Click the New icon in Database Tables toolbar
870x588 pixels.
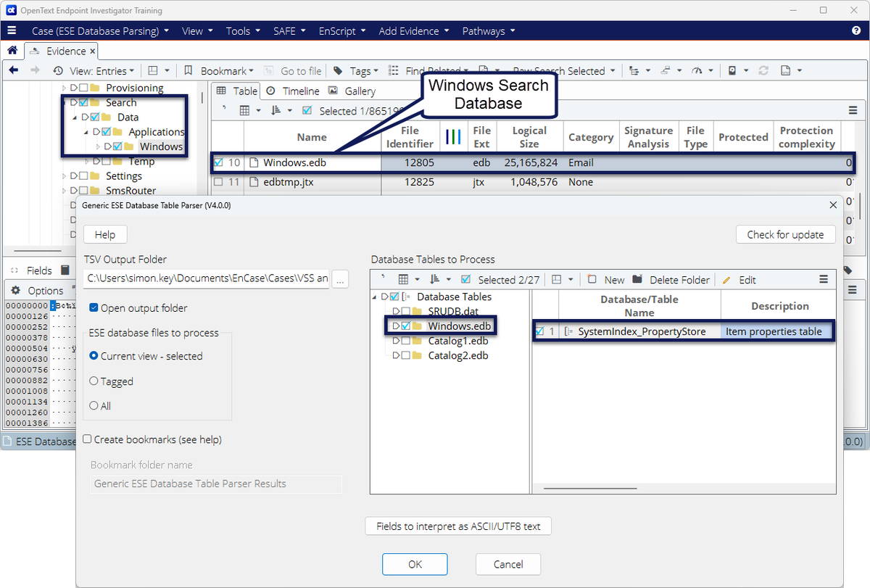coord(592,279)
